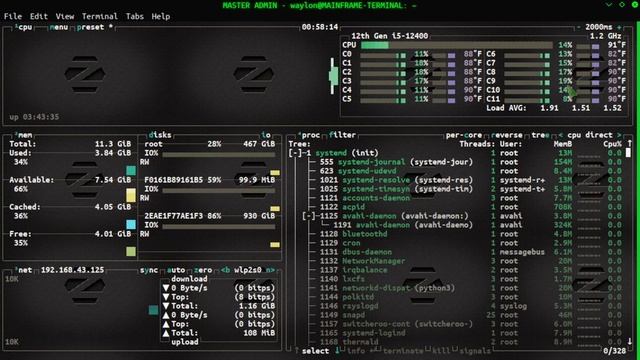The height and width of the screenshot is (360, 640).
Task: Select the irqbalance process row
Action: pyautogui.click(x=456, y=270)
